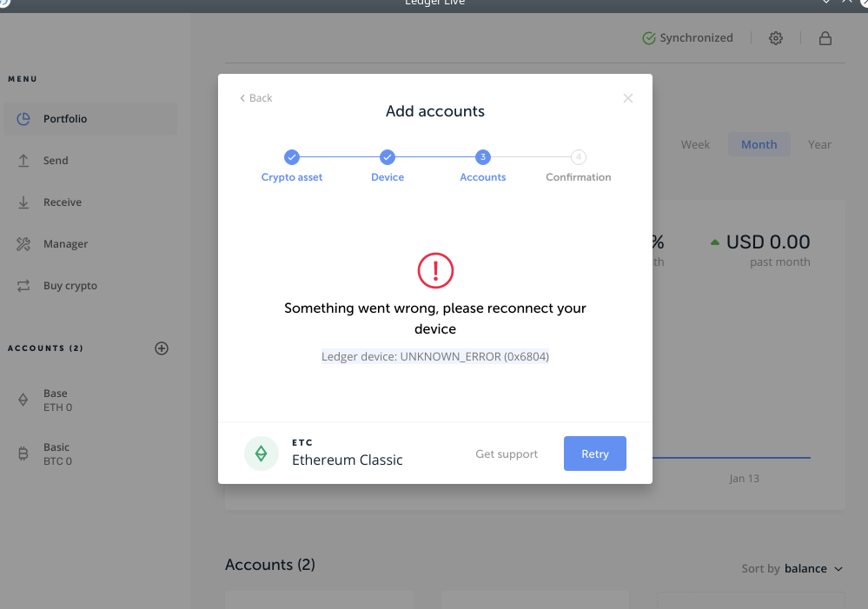Click the completed Device step indicator
The width and height of the screenshot is (868, 609).
point(388,158)
